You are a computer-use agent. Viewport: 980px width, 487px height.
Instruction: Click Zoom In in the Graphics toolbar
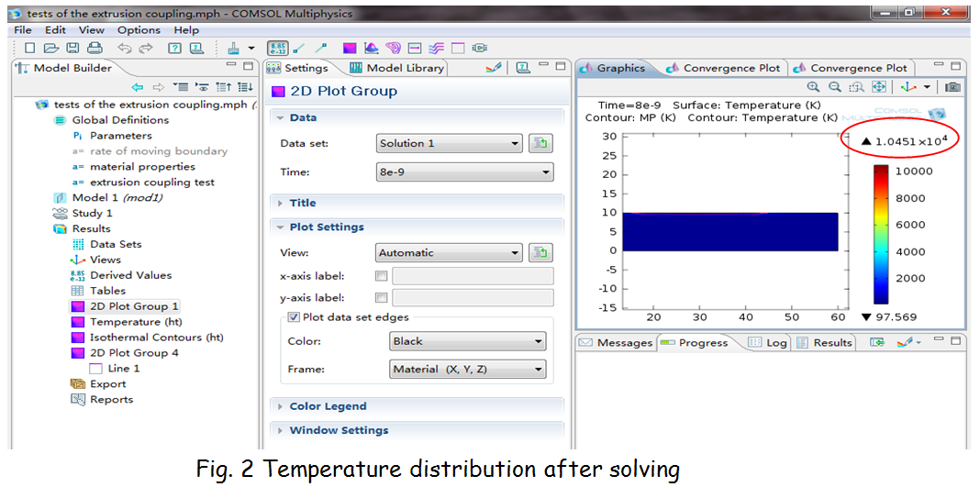(813, 86)
